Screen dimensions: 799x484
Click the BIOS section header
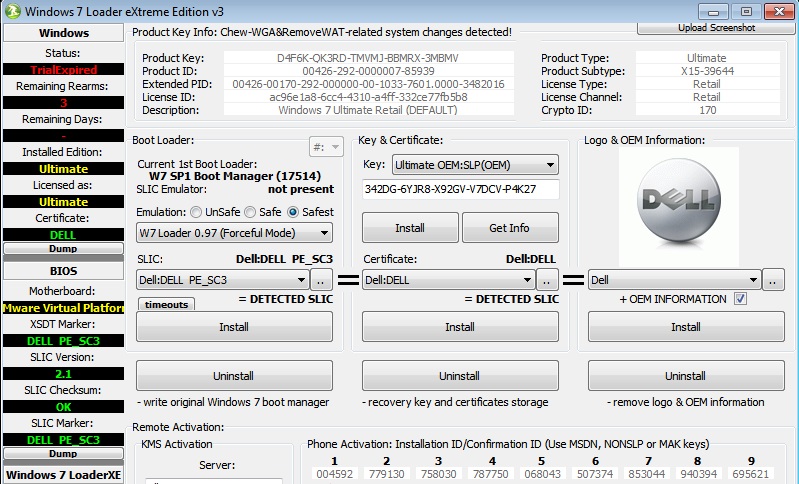tap(63, 271)
